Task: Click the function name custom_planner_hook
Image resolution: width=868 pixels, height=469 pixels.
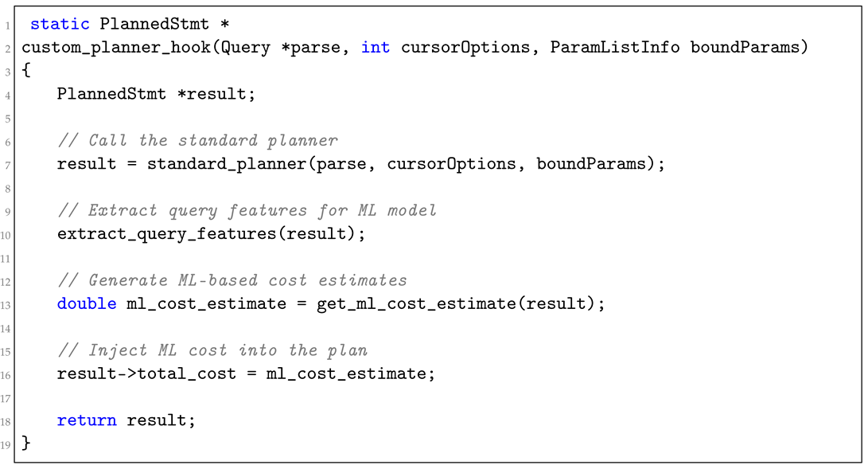Action: coord(116,48)
